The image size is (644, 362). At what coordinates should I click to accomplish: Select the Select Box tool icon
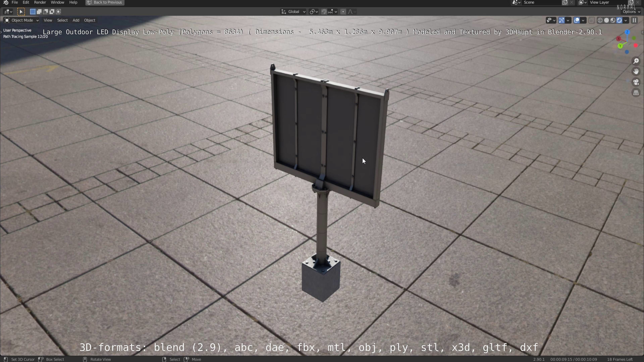[21, 12]
